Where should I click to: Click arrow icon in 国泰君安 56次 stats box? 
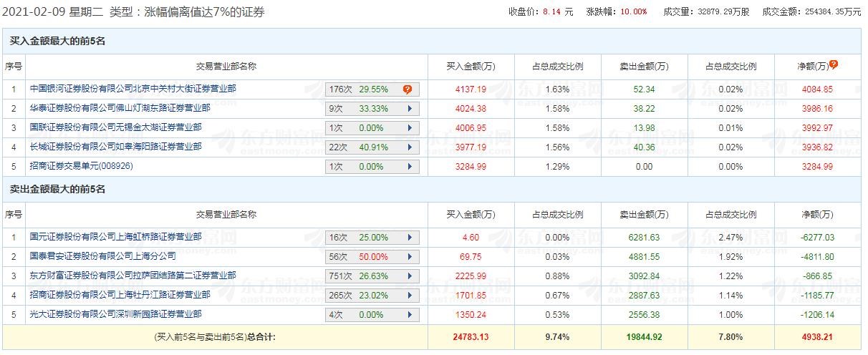(x=410, y=257)
